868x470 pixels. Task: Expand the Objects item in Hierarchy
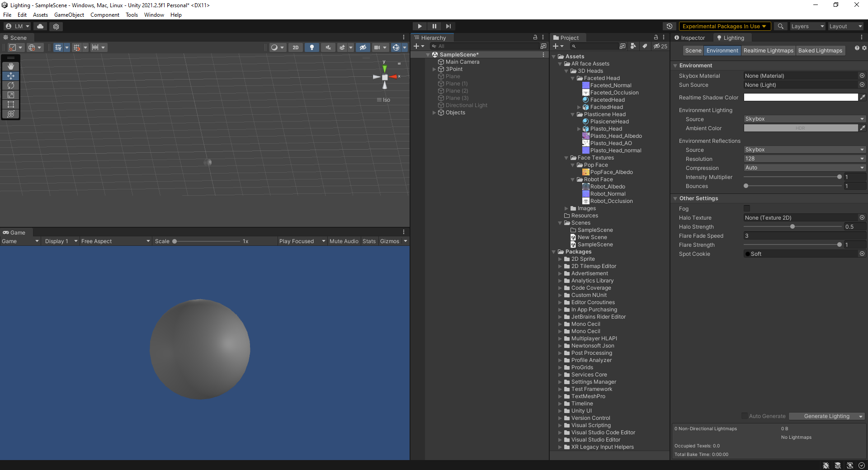434,113
